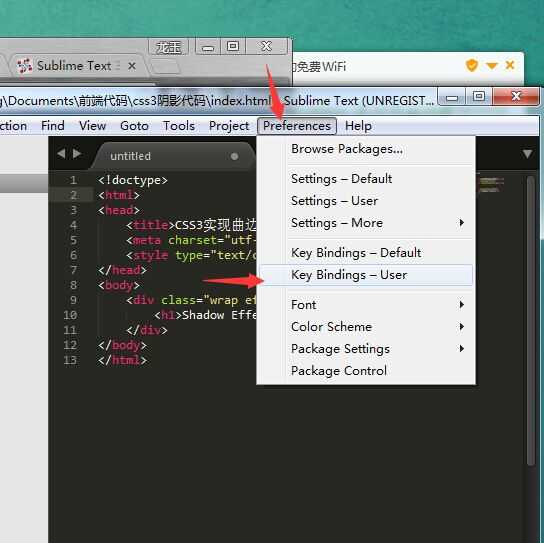Open the tab list dropdown triangle in editor
Screen dimensions: 544x543
point(527,154)
